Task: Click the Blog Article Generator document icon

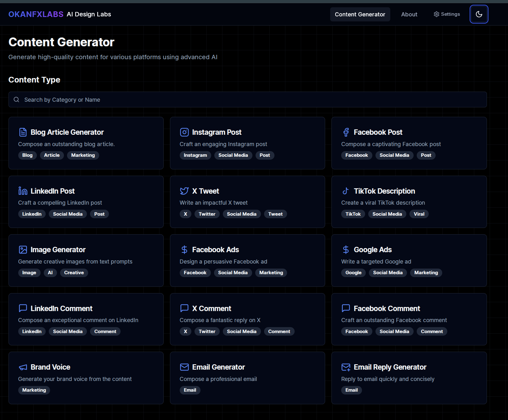Action: tap(23, 132)
